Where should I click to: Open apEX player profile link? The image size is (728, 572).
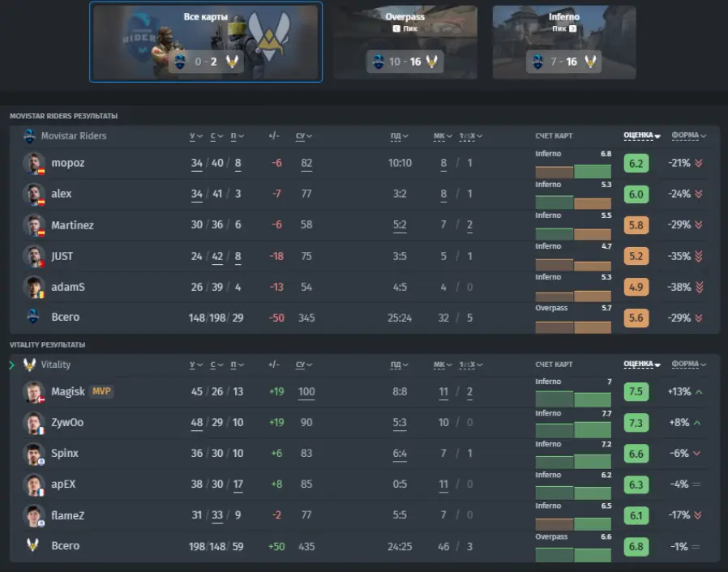(63, 484)
